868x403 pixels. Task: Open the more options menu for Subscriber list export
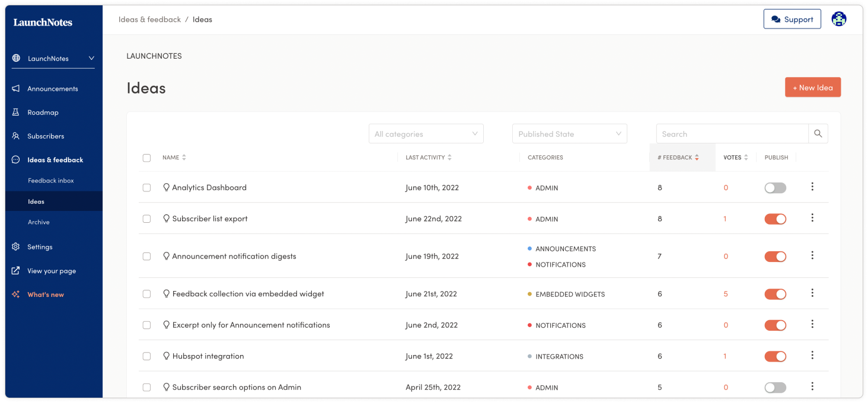[812, 218]
